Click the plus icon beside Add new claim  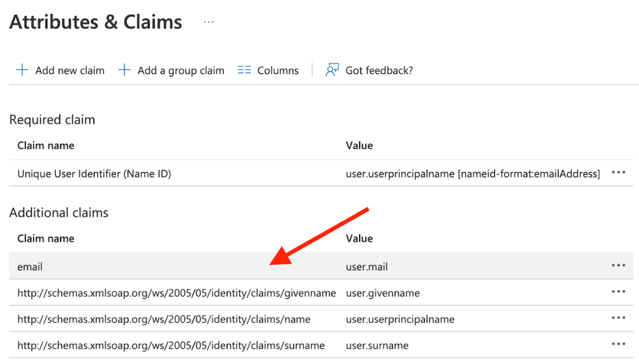[x=21, y=69]
